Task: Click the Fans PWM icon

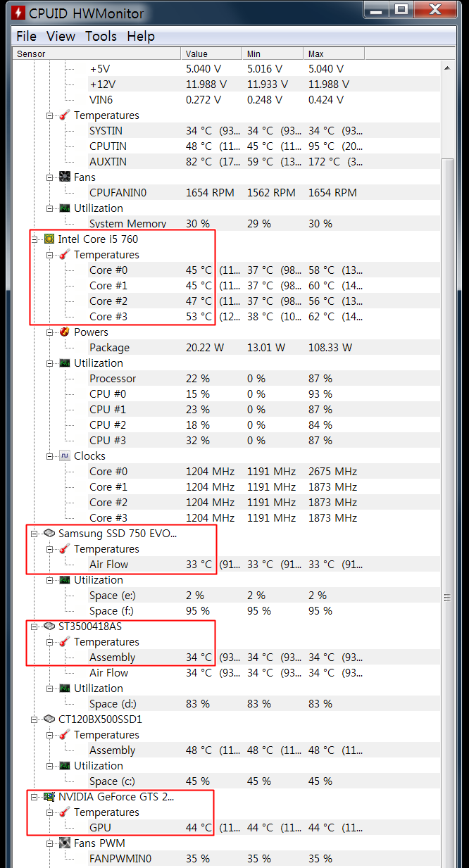Action: tap(65, 843)
